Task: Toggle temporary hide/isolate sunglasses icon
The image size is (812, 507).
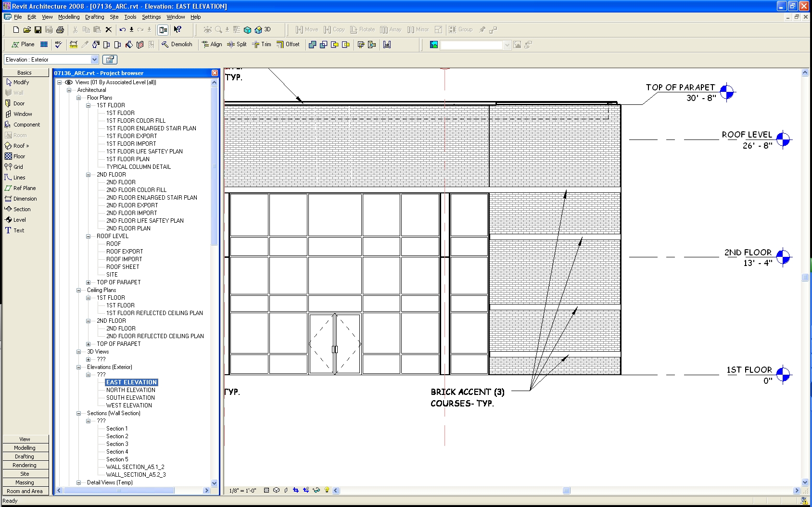Action: pyautogui.click(x=316, y=490)
